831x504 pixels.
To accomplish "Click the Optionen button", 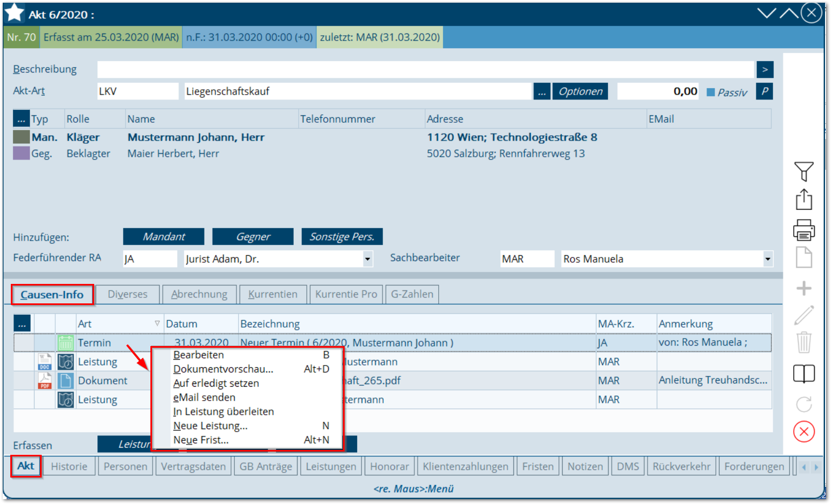I will (581, 91).
